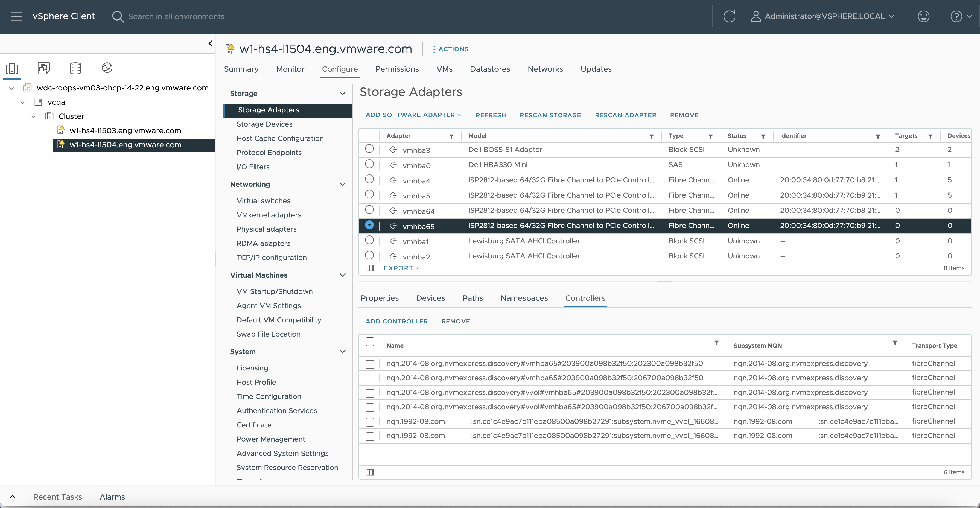Open column selector for adapters table
980x508 pixels.
tap(370, 268)
